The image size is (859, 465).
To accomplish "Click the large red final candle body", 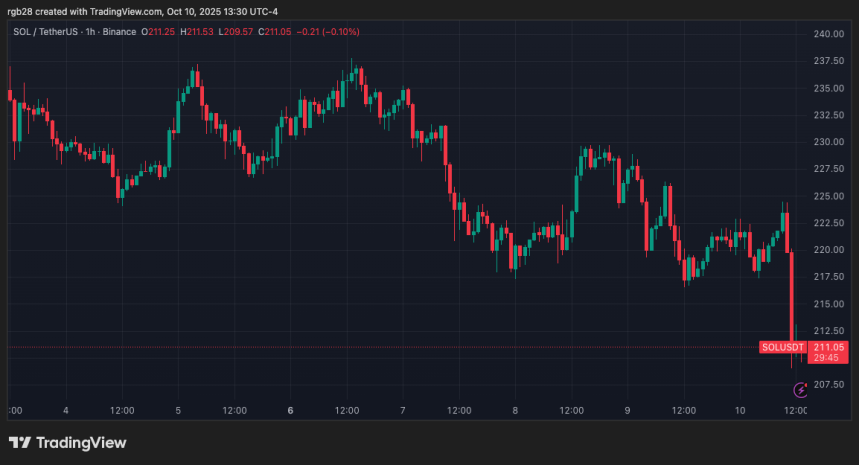I will (x=792, y=298).
